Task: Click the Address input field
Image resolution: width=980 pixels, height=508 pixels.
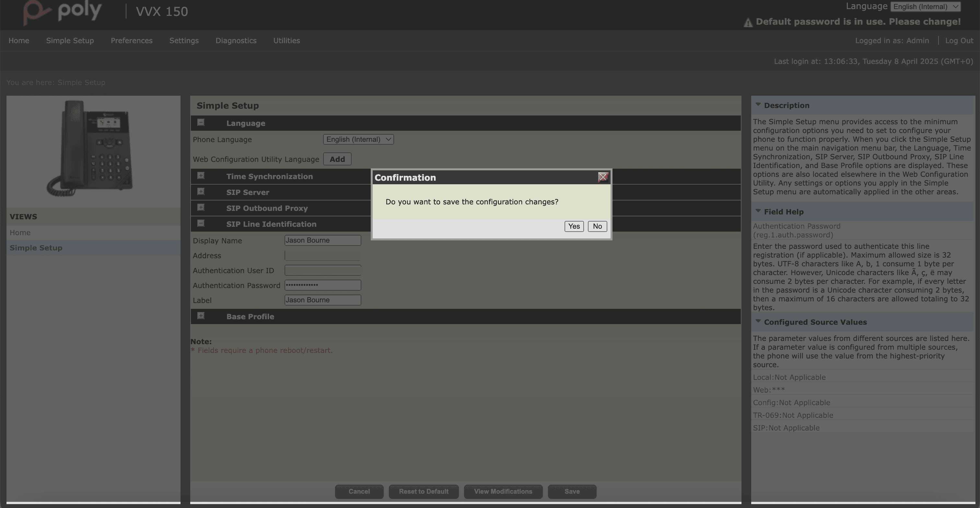Action: tap(322, 256)
